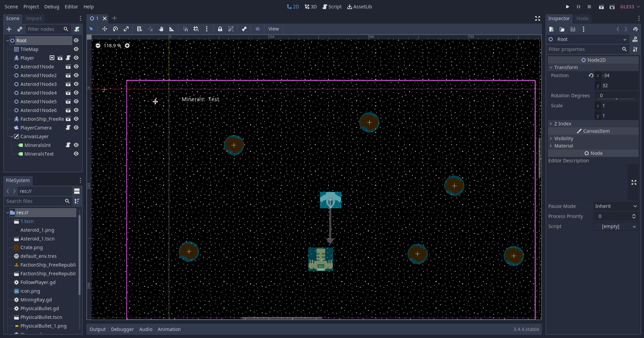
Task: Toggle smart snapping icon
Action: tap(185, 29)
